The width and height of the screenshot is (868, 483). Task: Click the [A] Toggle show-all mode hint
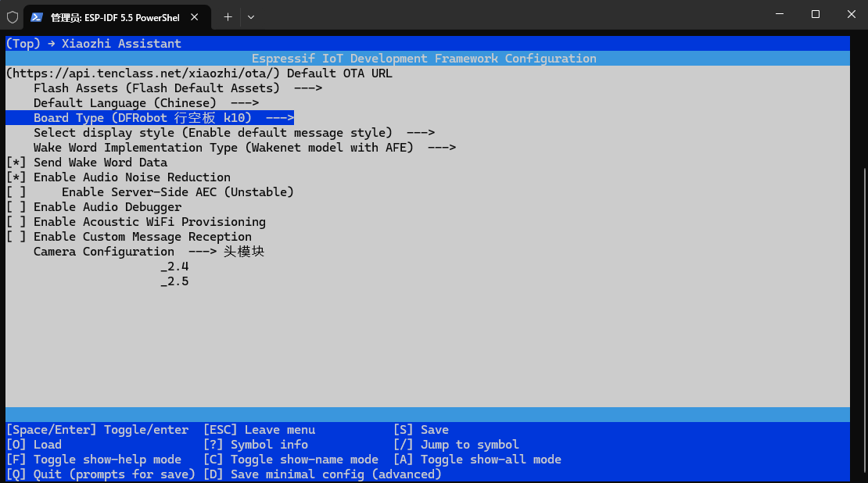pos(477,460)
